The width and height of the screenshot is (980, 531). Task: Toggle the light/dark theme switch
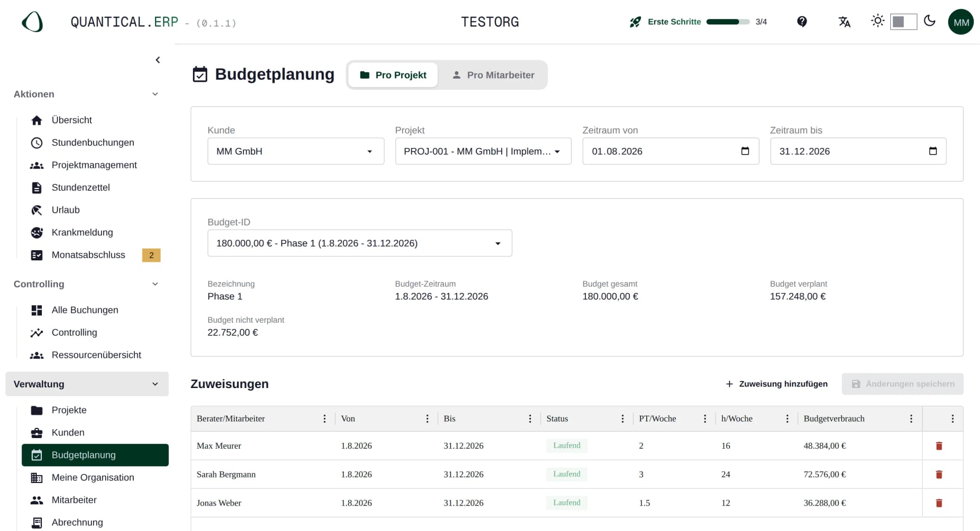pyautogui.click(x=903, y=21)
